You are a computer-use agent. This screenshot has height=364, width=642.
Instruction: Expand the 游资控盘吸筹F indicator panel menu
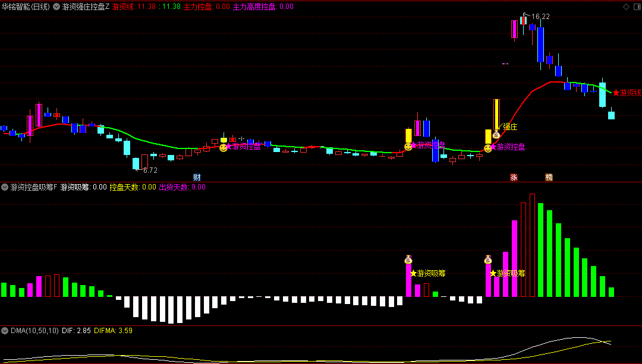tap(5, 187)
